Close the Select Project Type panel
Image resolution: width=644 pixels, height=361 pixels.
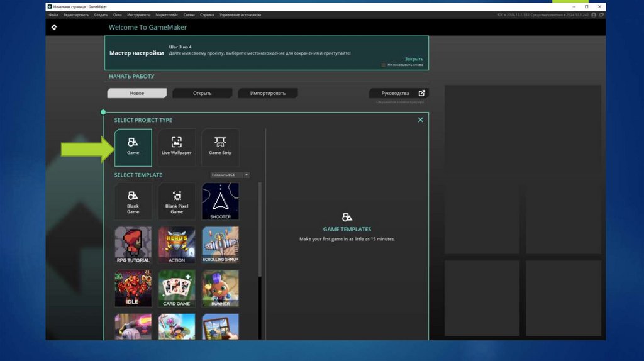pyautogui.click(x=421, y=120)
